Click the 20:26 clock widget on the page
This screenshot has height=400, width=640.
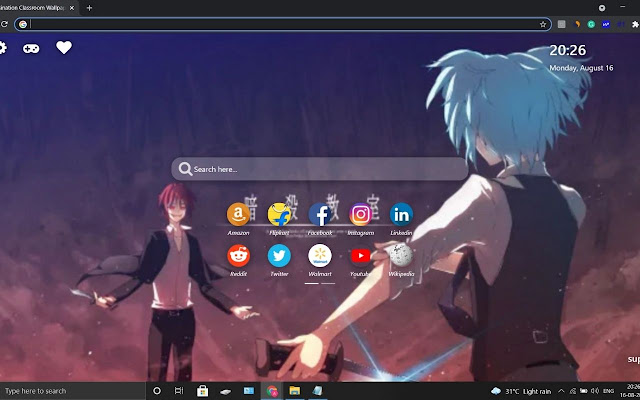[x=567, y=50]
